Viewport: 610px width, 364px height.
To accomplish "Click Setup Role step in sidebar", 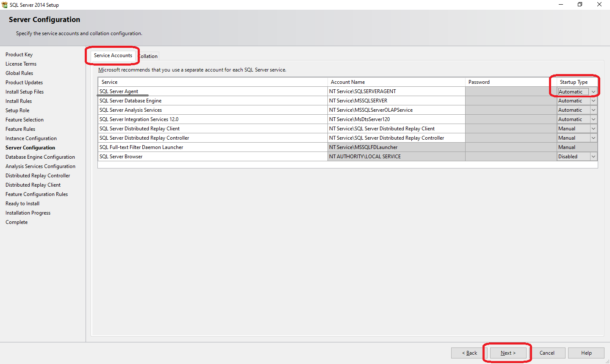I will 17,110.
